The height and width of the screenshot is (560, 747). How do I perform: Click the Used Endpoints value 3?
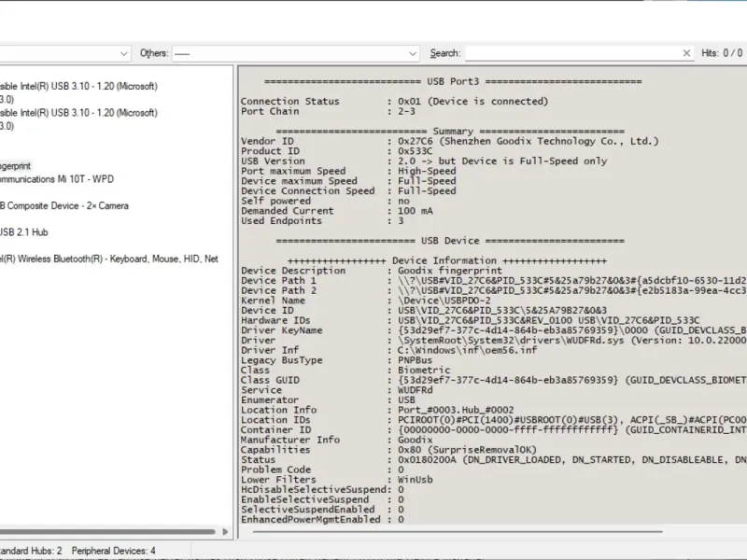[401, 221]
